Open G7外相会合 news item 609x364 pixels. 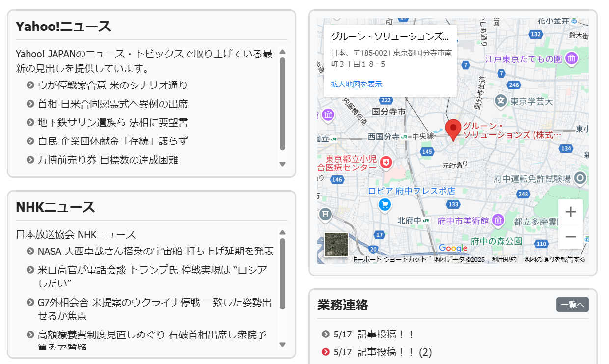(155, 309)
